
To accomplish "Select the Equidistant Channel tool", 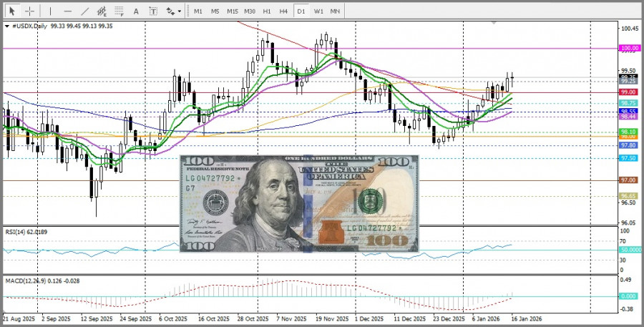I will pyautogui.click(x=102, y=11).
